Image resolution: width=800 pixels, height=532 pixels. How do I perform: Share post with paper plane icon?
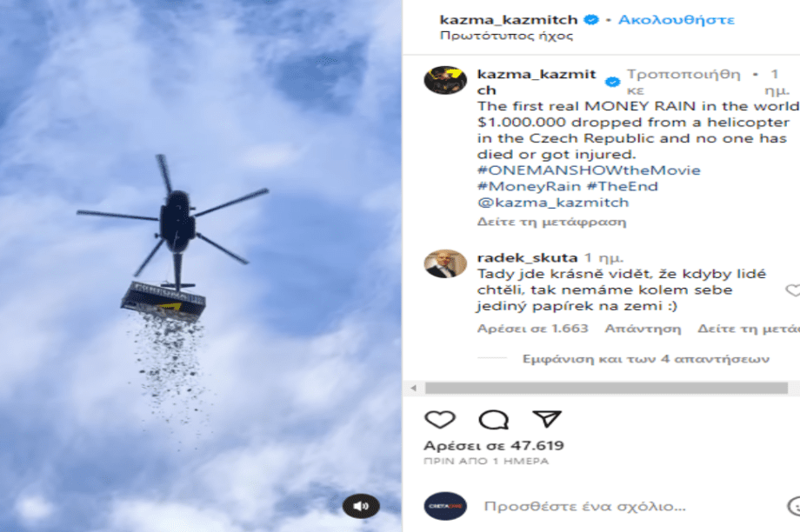[x=547, y=419]
